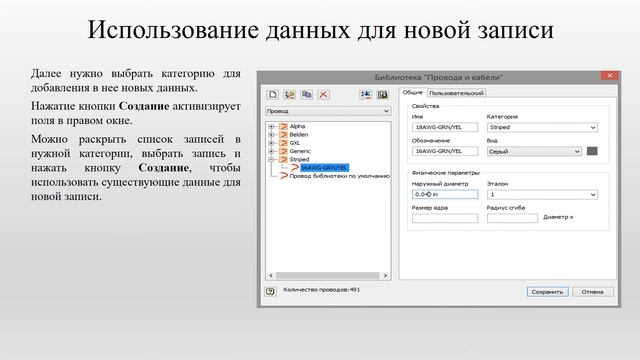640x360 pixels.
Task: Click the Belden category folder icon
Action: tap(283, 134)
